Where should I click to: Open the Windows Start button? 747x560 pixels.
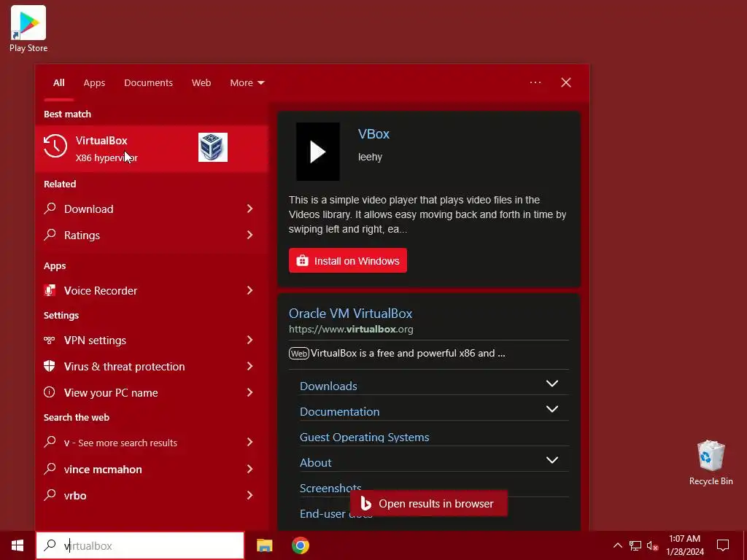(x=18, y=545)
